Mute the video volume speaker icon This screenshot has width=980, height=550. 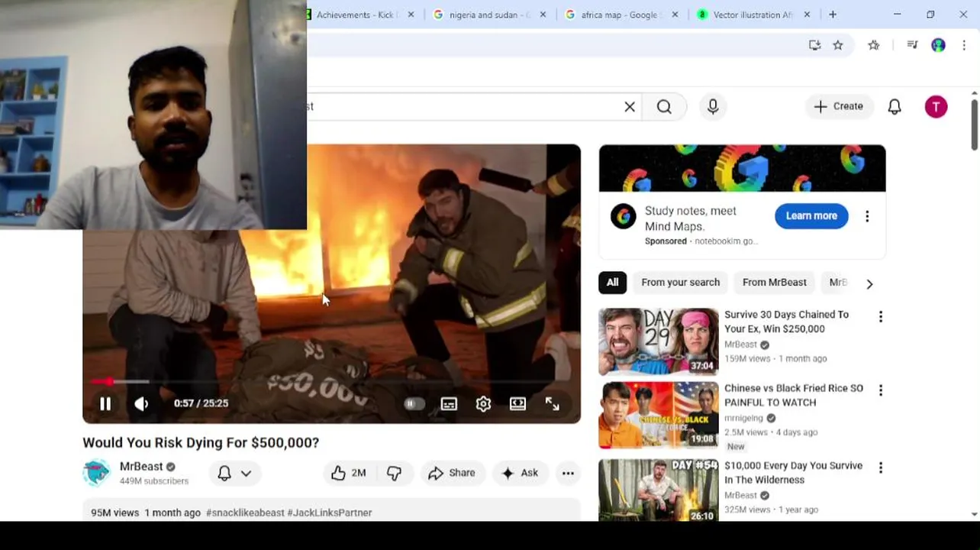[142, 403]
